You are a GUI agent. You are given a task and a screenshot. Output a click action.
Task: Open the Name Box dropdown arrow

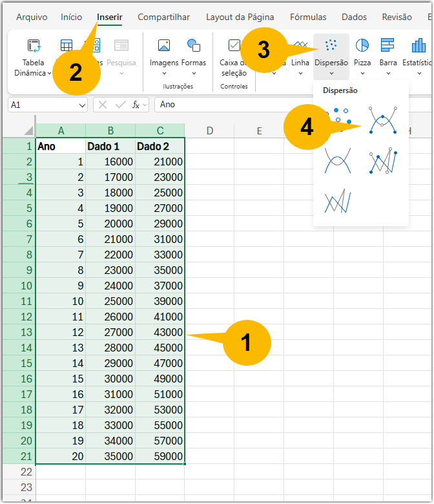point(82,105)
